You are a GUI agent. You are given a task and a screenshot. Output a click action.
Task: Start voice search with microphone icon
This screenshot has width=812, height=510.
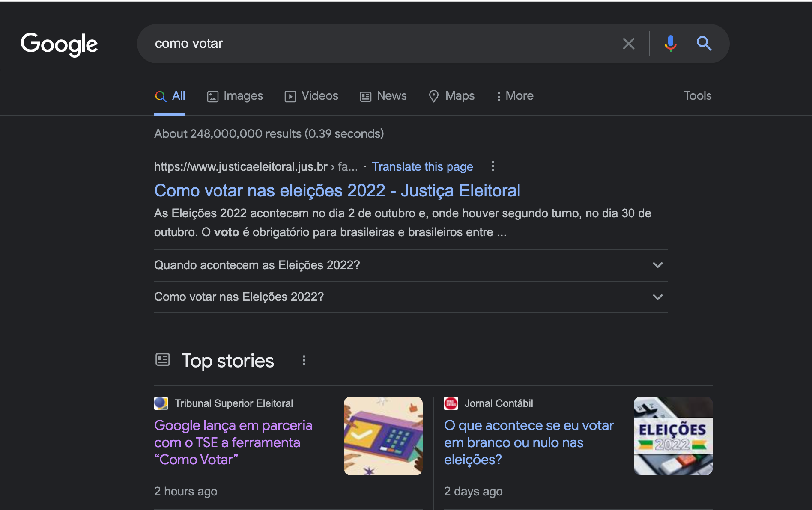click(670, 44)
